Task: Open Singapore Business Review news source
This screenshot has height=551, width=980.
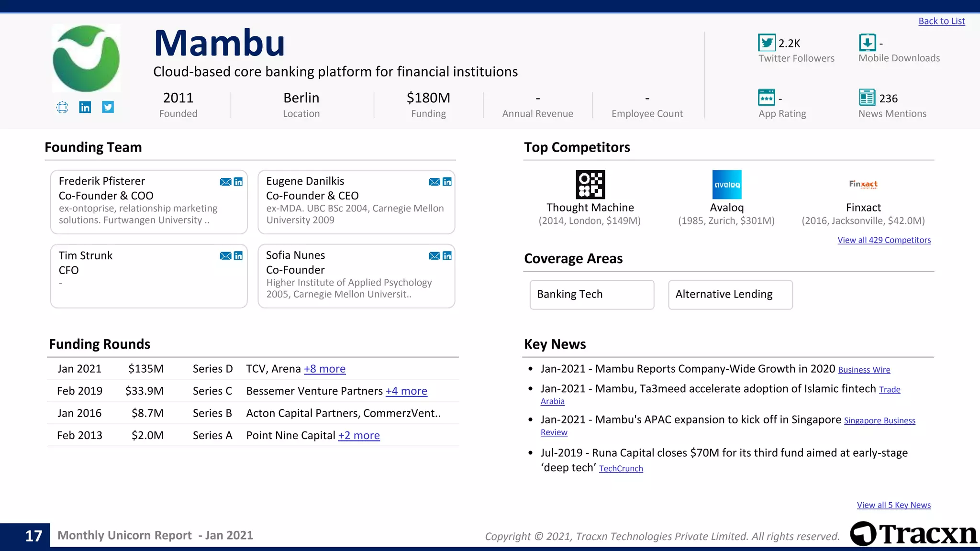Action: [x=880, y=420]
